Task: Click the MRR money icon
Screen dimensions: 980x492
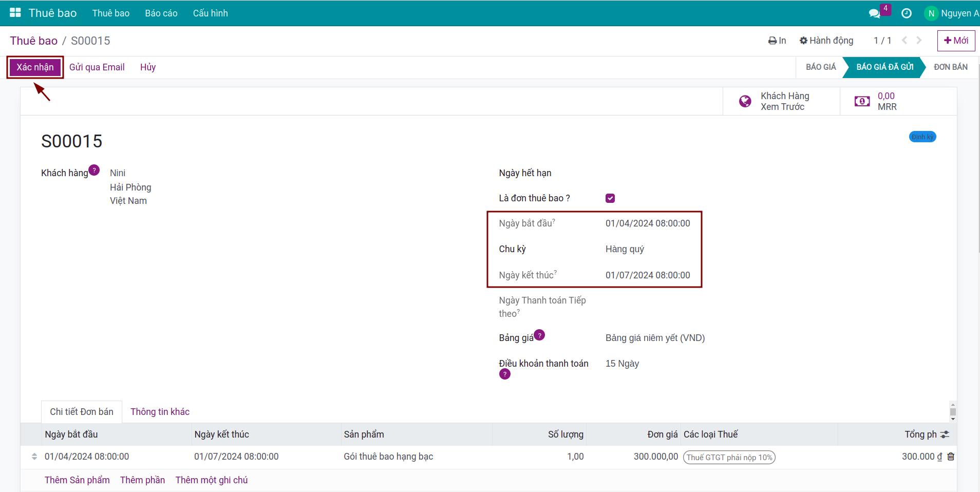Action: pyautogui.click(x=862, y=101)
